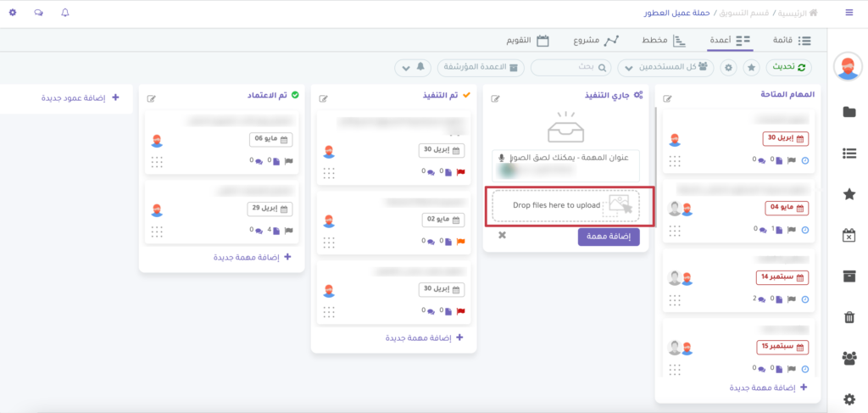The width and height of the screenshot is (868, 413).
Task: Click the تم الاعتماد column title
Action: (x=267, y=95)
